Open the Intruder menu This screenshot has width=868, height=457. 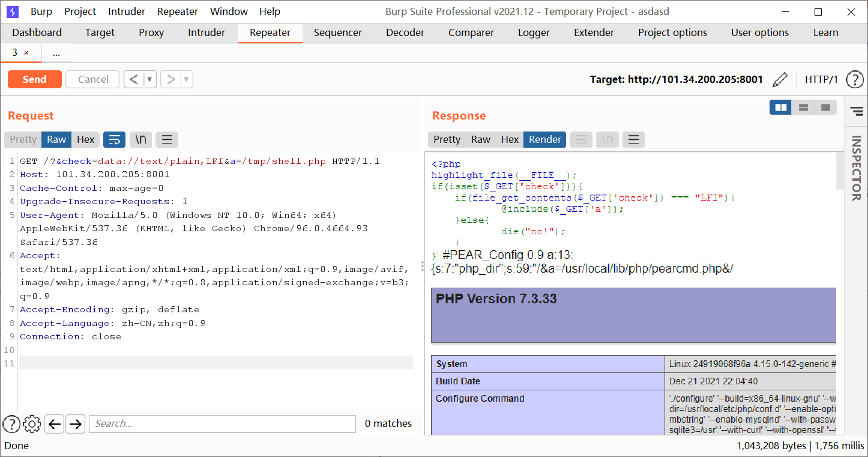click(127, 11)
